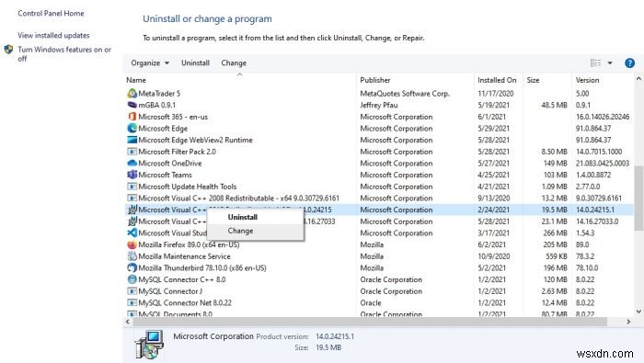Image resolution: width=644 pixels, height=363 pixels.
Task: Open Turn Windows features on or off
Action: pos(64,53)
